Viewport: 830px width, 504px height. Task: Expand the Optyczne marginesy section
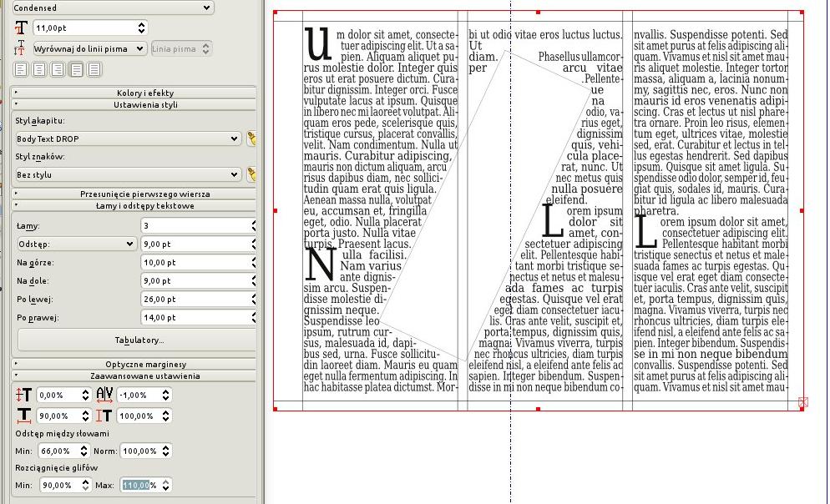134,364
